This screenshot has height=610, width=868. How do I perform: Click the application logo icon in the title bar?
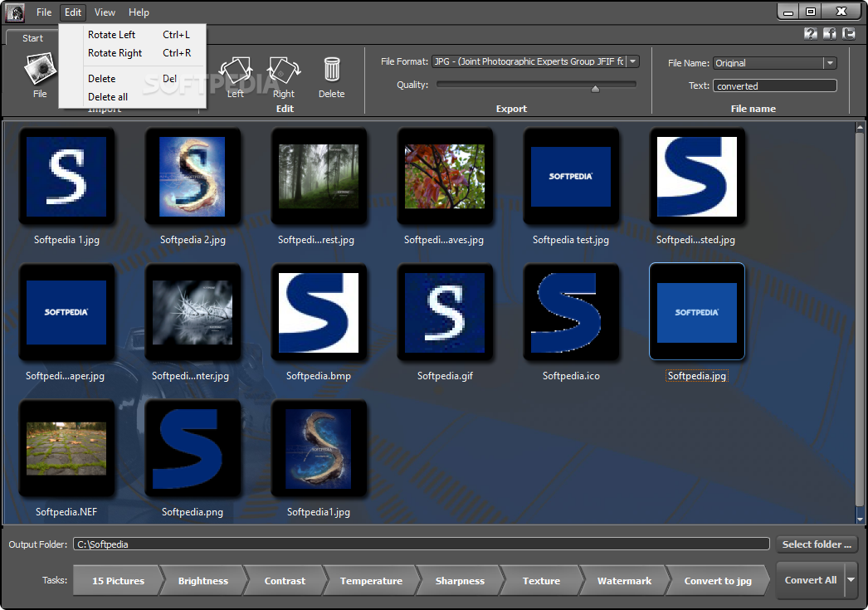14,12
